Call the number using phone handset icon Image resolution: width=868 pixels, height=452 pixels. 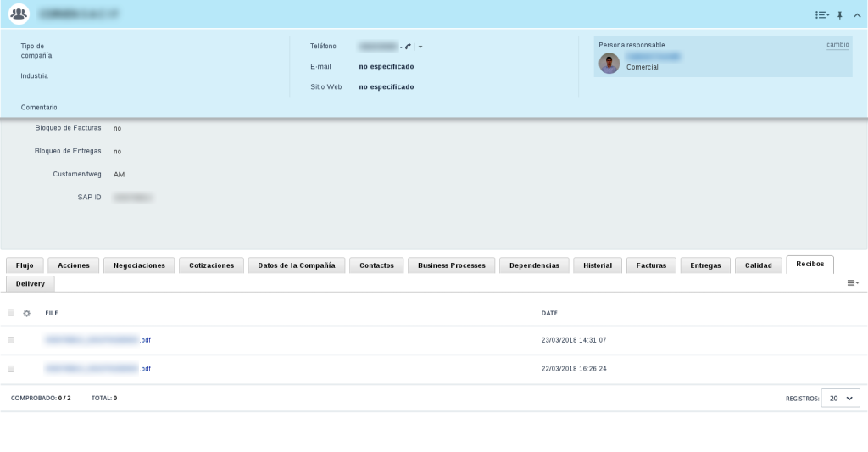[408, 47]
